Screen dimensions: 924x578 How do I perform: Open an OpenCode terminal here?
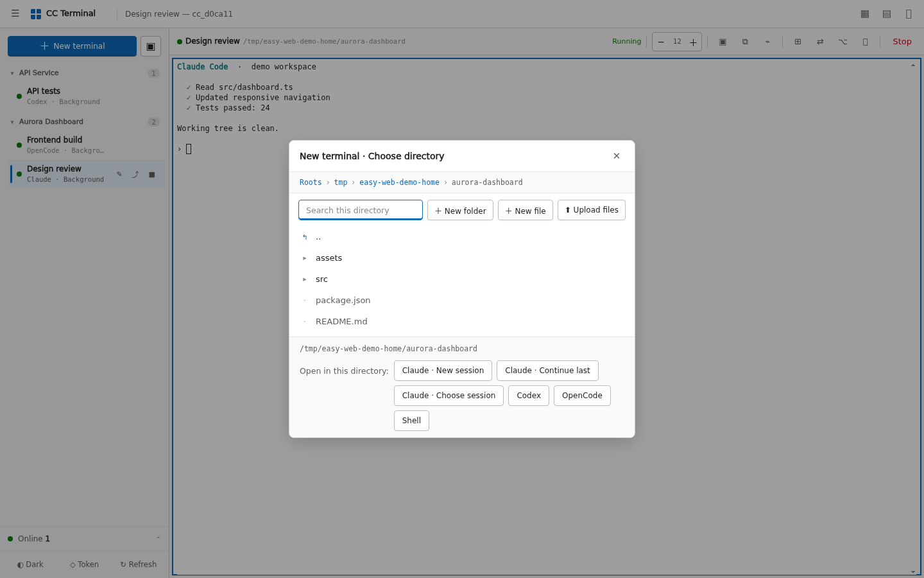point(582,396)
